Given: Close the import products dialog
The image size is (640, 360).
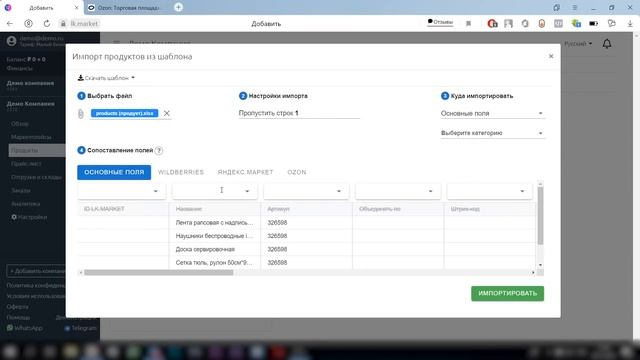Looking at the screenshot, I should (x=551, y=56).
